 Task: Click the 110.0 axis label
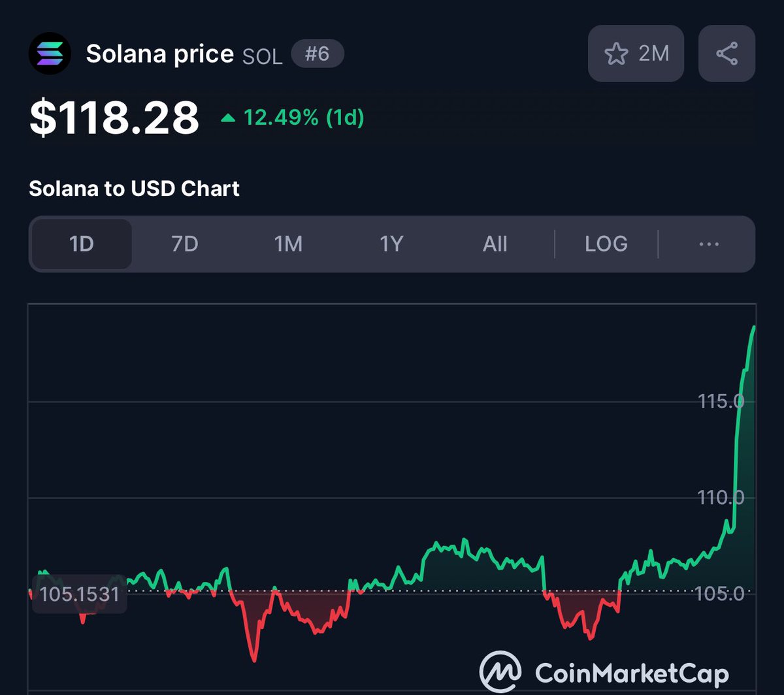click(721, 498)
